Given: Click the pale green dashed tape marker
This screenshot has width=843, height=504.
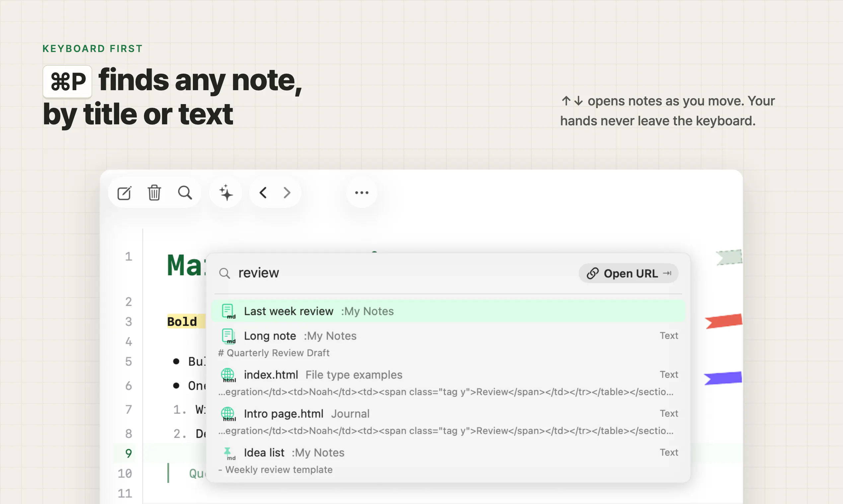Looking at the screenshot, I should (x=729, y=257).
